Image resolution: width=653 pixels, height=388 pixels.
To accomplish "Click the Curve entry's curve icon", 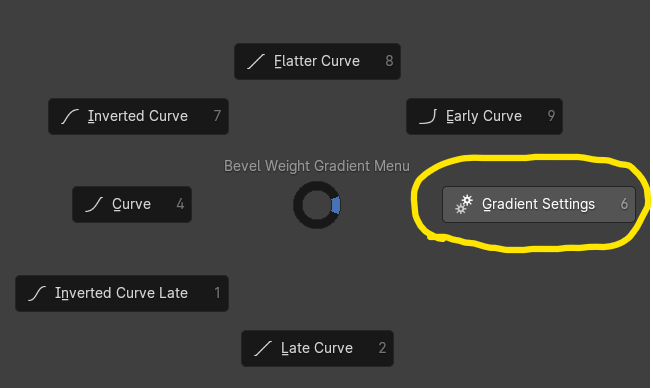I will [94, 204].
